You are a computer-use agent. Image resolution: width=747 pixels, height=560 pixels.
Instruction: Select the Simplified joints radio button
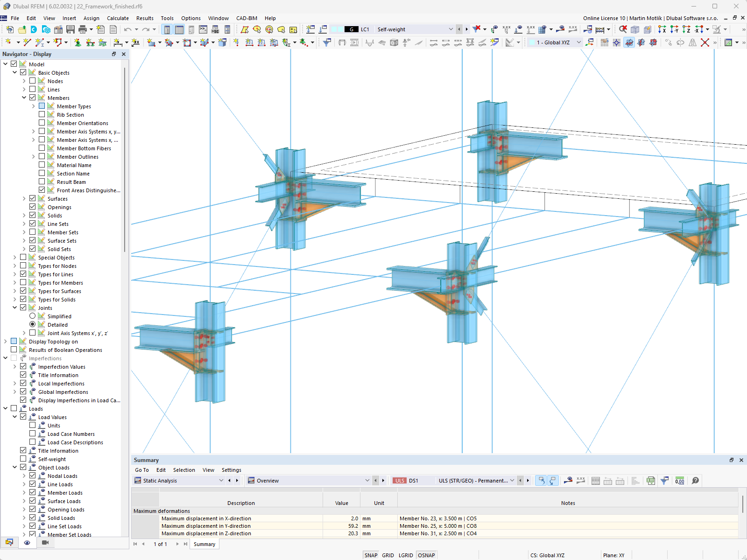coord(33,316)
